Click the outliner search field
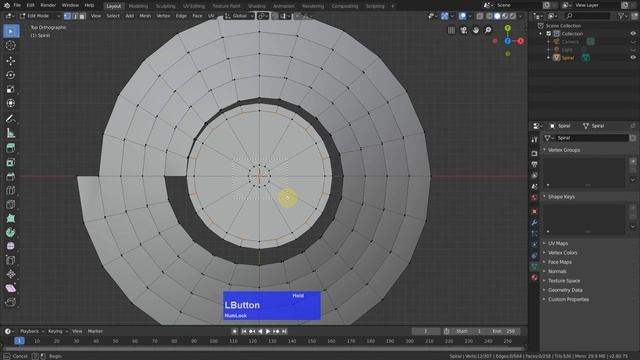640x360 pixels. tap(587, 16)
